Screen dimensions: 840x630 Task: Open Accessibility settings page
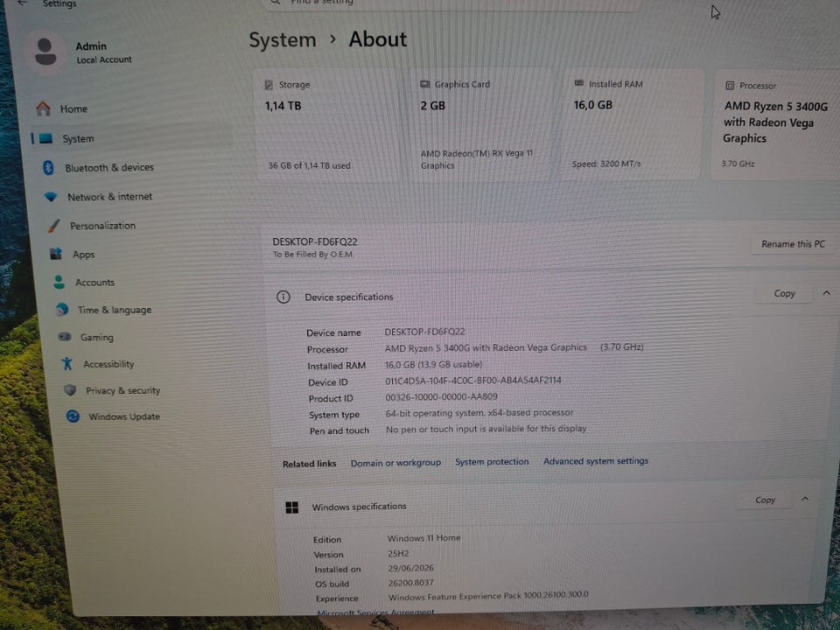[x=108, y=364]
